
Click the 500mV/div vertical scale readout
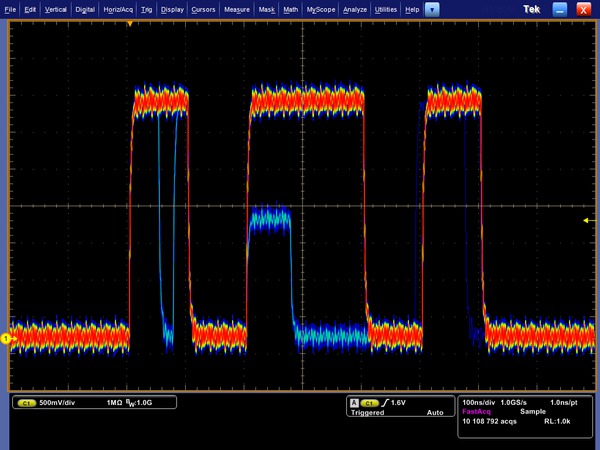pyautogui.click(x=57, y=403)
